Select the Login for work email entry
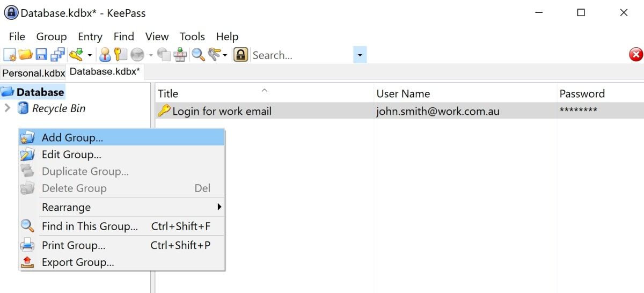The width and height of the screenshot is (644, 293). [x=400, y=111]
